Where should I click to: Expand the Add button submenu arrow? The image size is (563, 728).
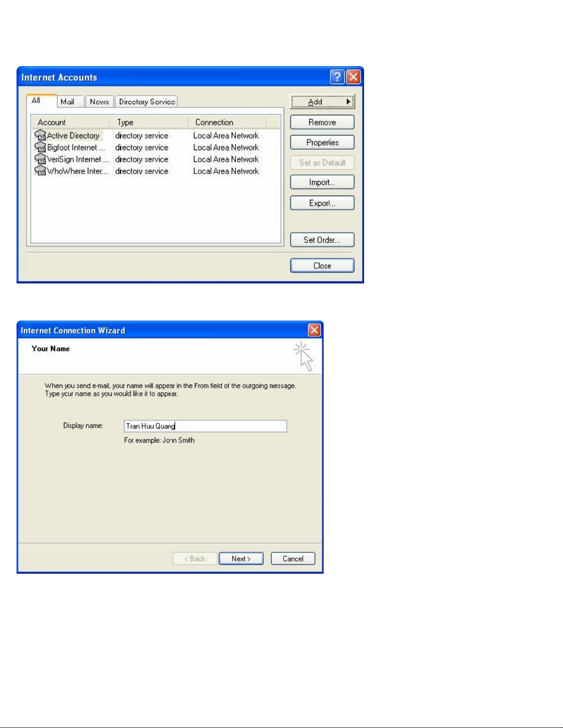pyautogui.click(x=348, y=102)
